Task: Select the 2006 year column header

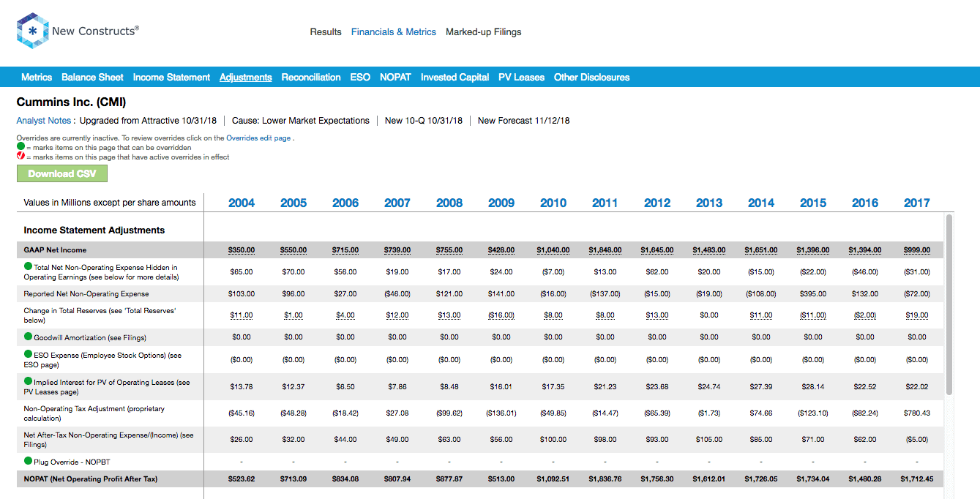Action: [x=345, y=203]
